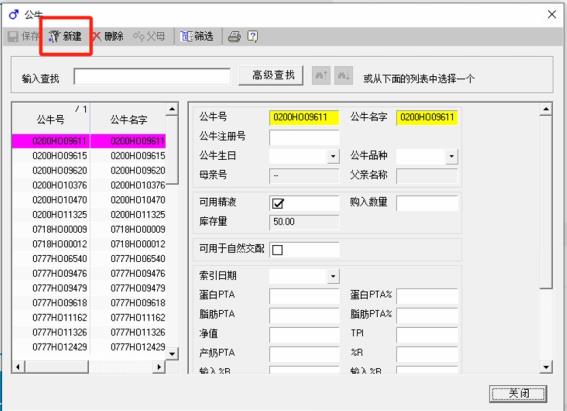Expand the 公牛生日 date dropdown
This screenshot has width=567, height=411.
click(333, 156)
